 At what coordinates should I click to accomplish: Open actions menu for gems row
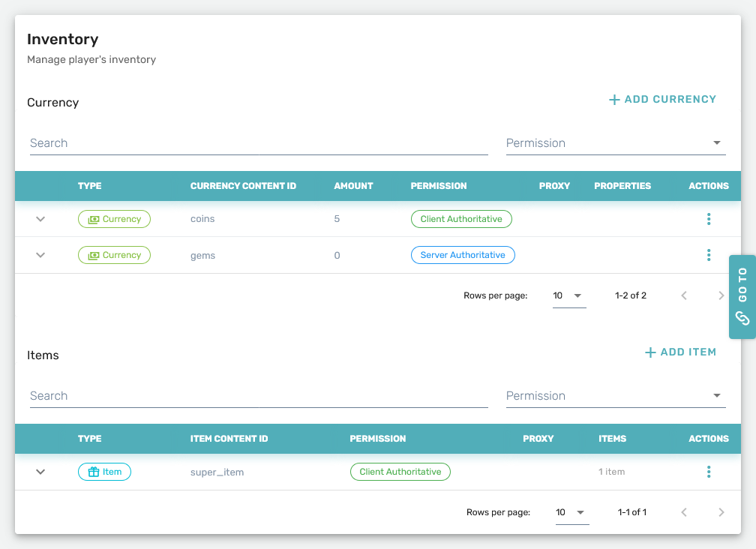(708, 255)
